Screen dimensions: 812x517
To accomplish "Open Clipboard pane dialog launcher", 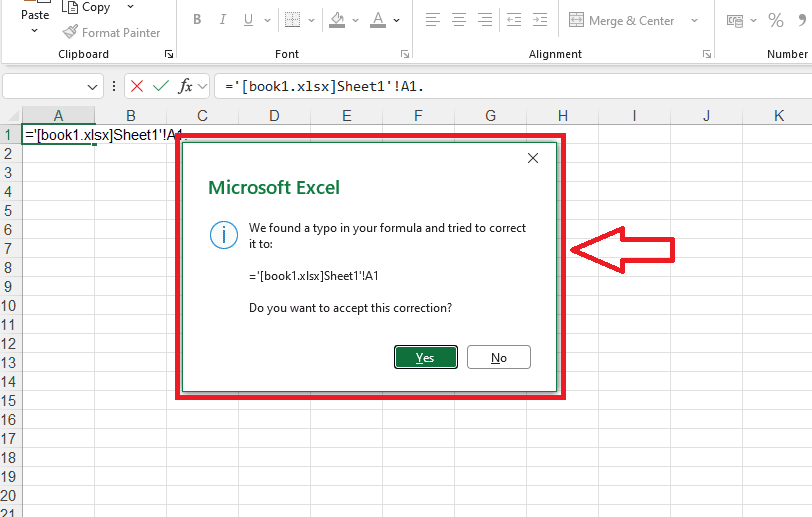I will pyautogui.click(x=169, y=54).
